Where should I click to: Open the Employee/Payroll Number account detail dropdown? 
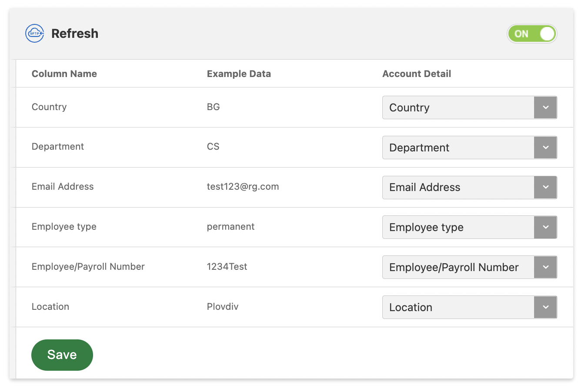[x=470, y=267]
